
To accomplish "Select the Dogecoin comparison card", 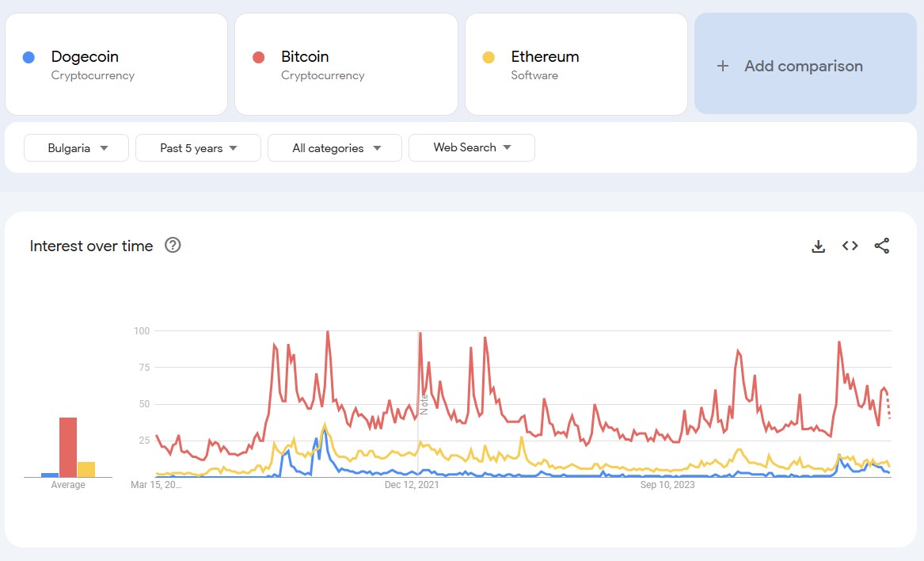I will point(116,64).
